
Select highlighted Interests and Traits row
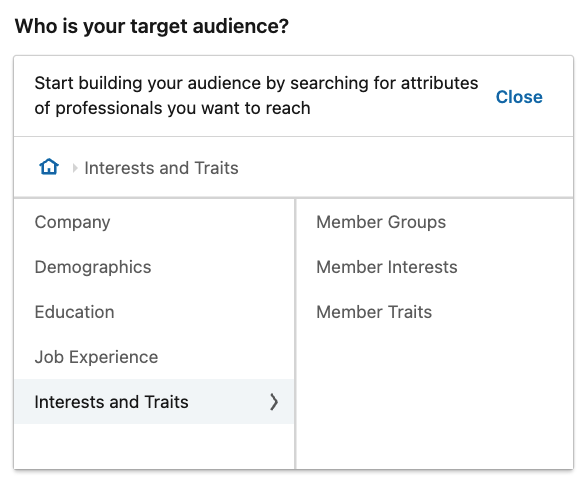coord(154,402)
